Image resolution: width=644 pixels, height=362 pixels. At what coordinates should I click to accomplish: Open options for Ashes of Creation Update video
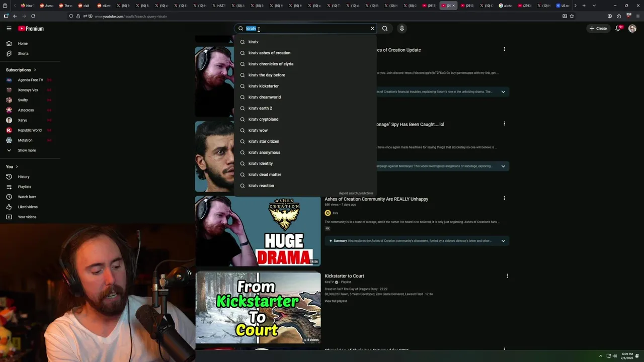(504, 49)
